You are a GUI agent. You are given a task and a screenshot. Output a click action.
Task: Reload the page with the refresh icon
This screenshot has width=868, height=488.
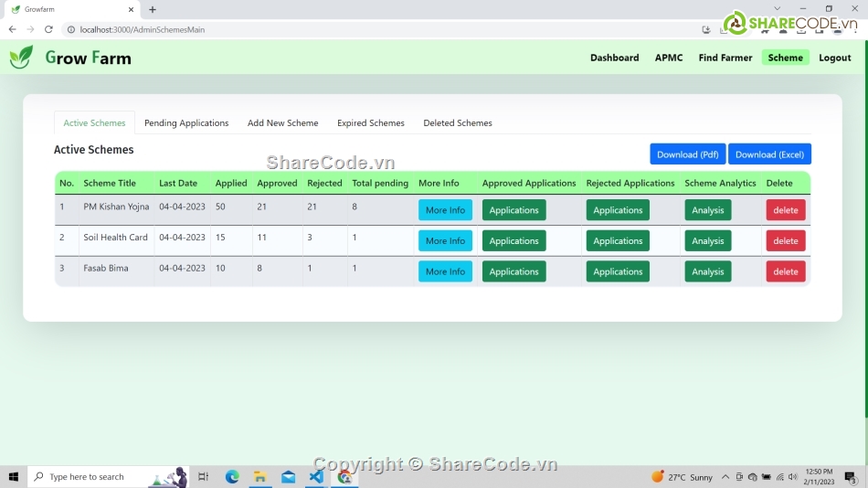[48, 29]
